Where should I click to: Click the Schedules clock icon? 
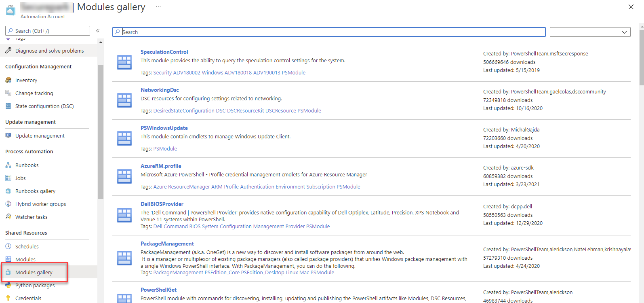[x=8, y=246]
